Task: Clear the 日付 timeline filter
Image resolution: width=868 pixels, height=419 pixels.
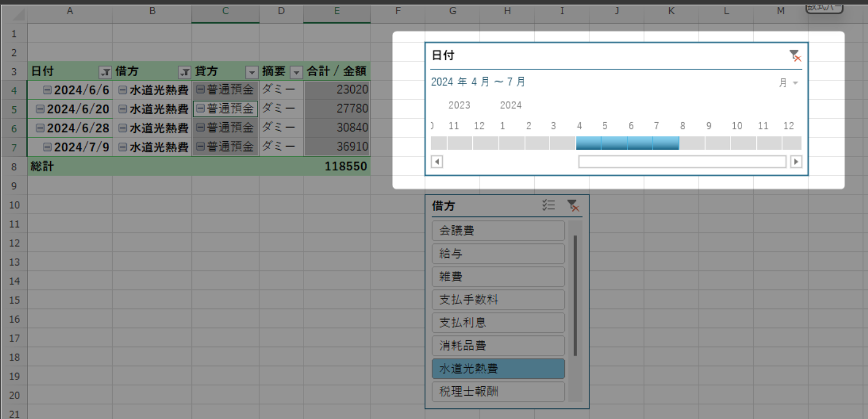Action: click(x=794, y=56)
